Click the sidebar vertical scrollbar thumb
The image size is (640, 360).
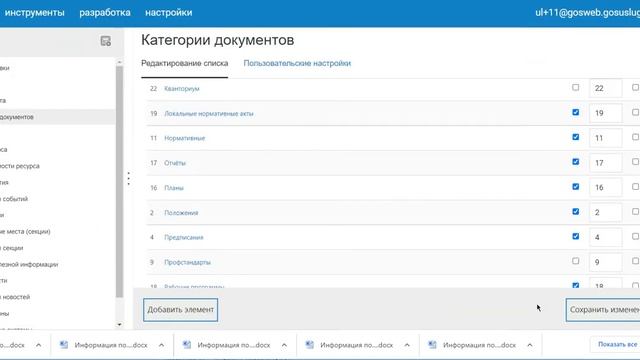tap(119, 182)
